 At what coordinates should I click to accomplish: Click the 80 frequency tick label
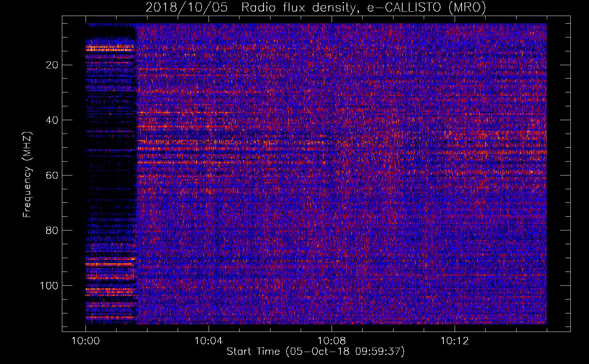coord(52,230)
